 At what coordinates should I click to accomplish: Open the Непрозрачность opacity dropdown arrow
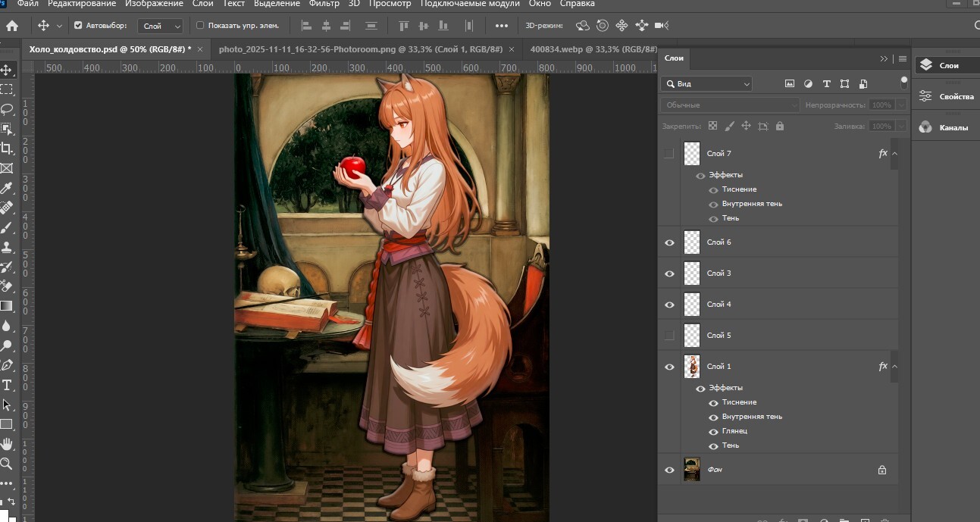point(900,105)
